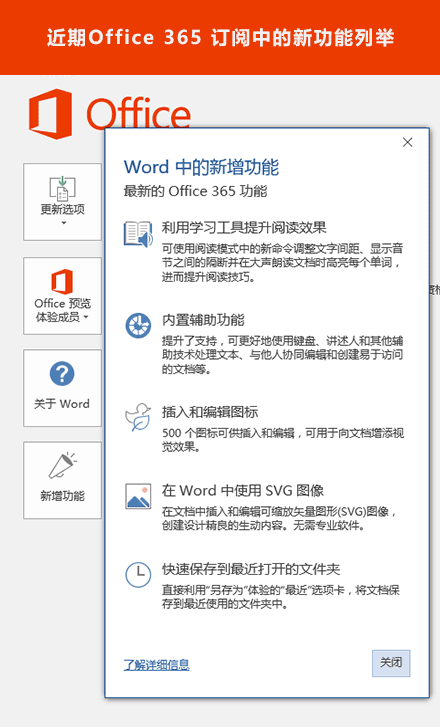Click the title Word 中的新增功能
440x727 pixels.
[x=201, y=167]
